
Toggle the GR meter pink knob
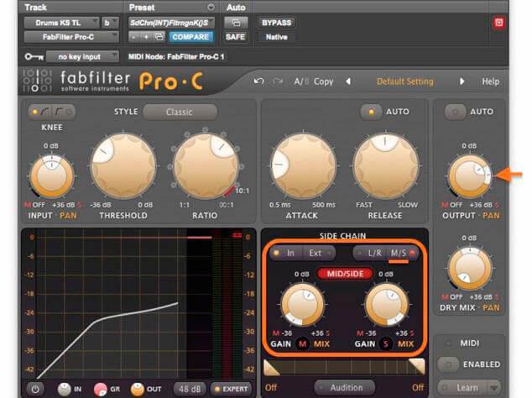(x=101, y=389)
